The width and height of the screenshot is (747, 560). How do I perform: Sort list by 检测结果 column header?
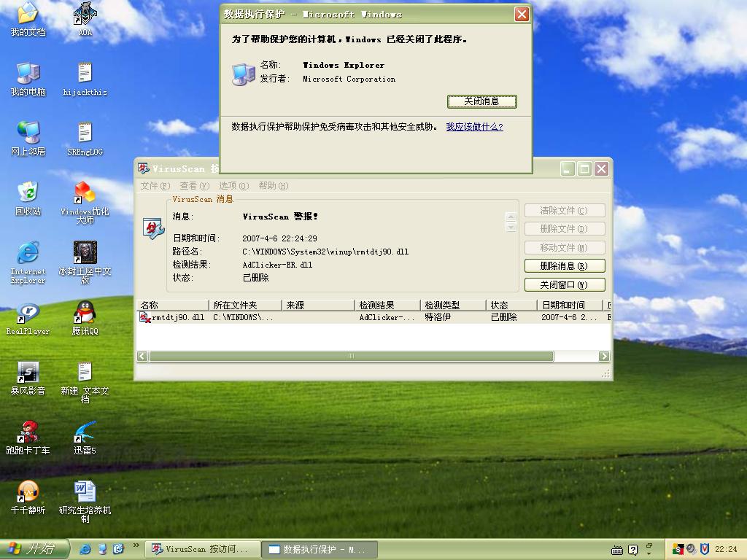[x=388, y=306]
